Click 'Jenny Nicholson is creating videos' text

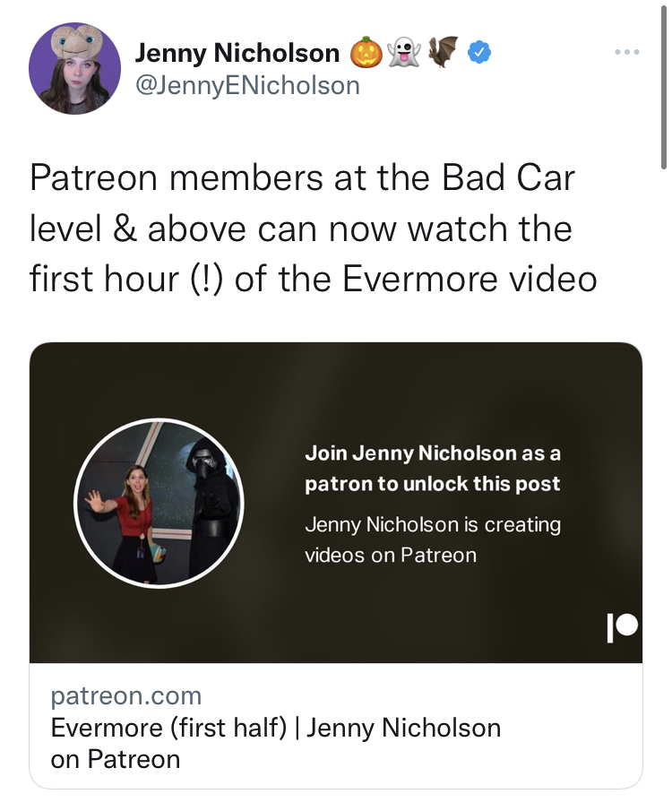coord(433,540)
